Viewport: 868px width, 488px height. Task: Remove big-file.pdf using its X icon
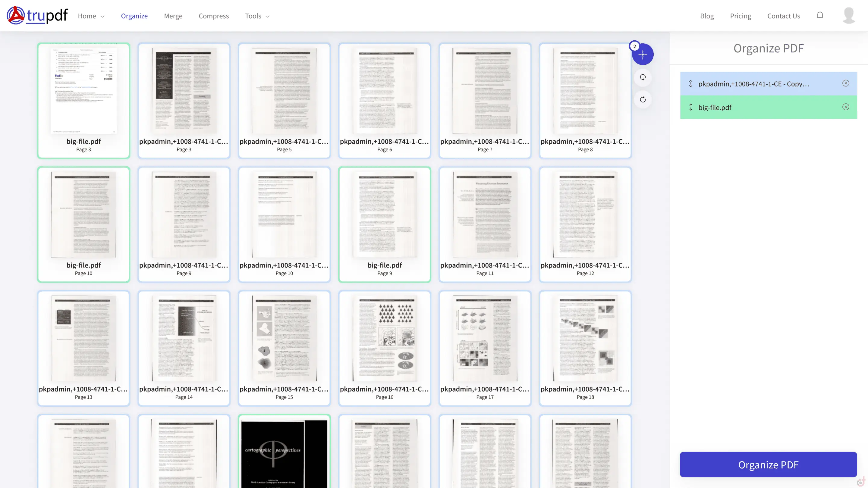845,107
